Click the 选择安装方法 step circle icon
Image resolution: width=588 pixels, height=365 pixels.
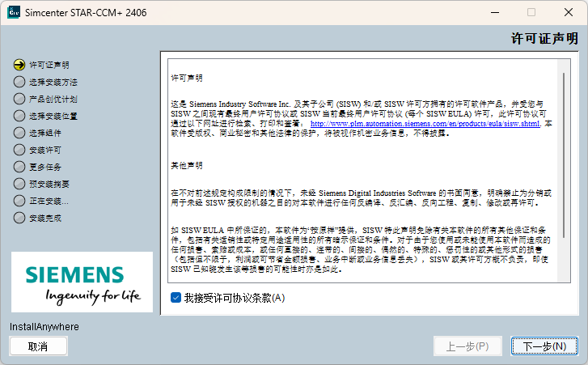(19, 82)
